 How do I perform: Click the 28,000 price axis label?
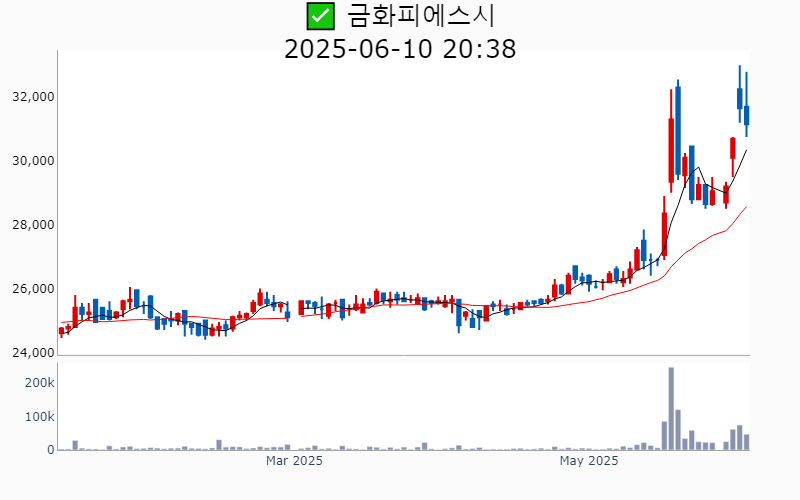33,225
